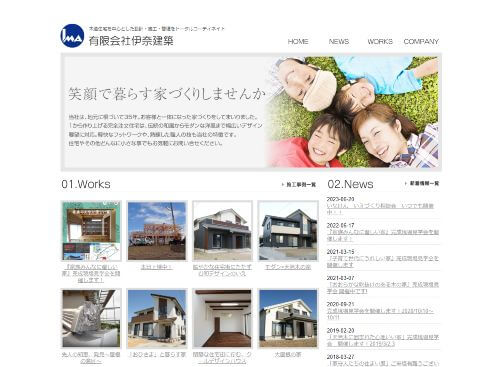The height and width of the screenshot is (367, 500).
Task: Click the 2023-06-20 date text
Action: [340, 199]
